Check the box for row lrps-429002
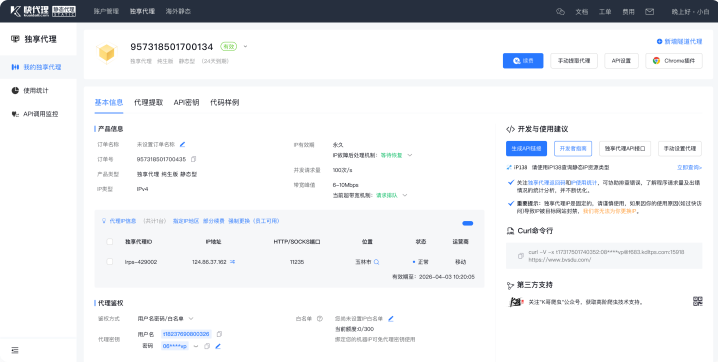The width and height of the screenshot is (718, 362). (x=109, y=262)
